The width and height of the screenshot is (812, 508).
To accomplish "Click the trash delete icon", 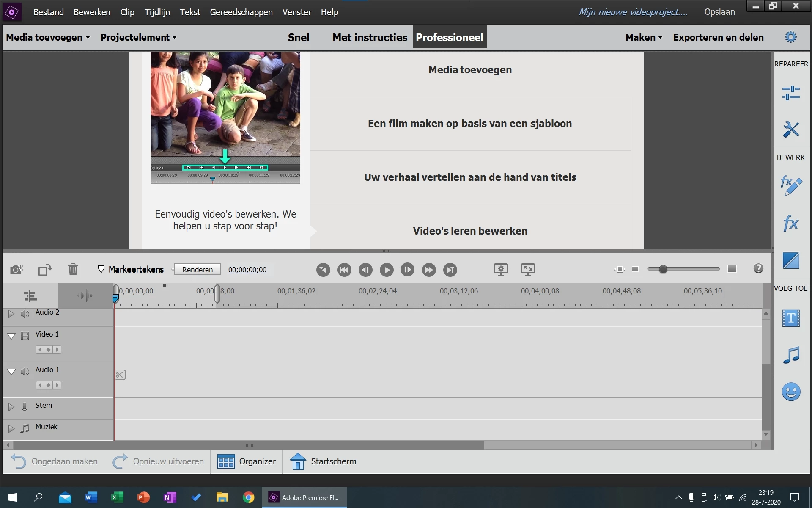I will coord(73,269).
